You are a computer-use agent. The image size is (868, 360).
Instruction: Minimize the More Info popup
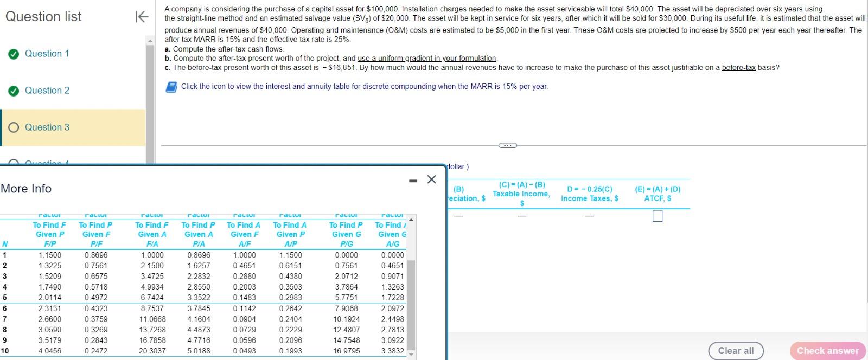click(x=413, y=181)
